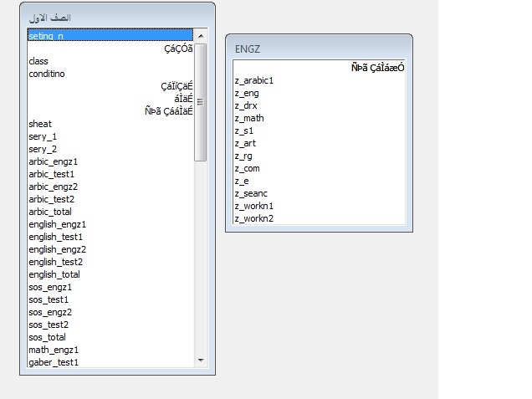Click the english_engz1 field

tap(57, 224)
